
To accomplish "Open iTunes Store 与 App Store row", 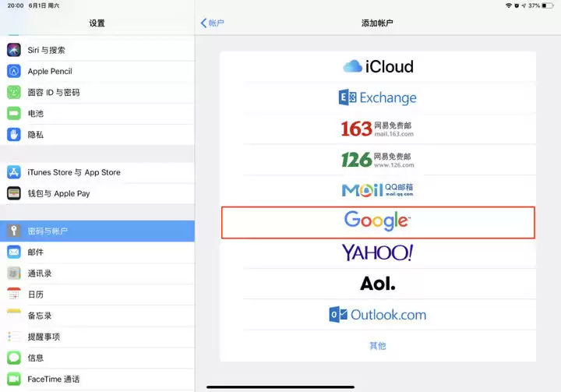I will [97, 172].
